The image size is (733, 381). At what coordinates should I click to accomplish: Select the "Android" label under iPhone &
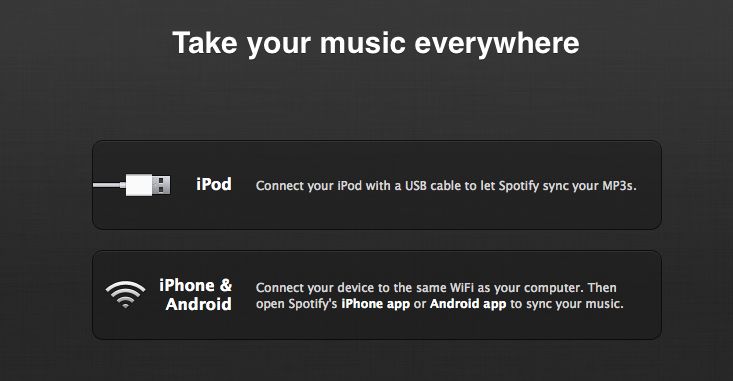[x=199, y=304]
